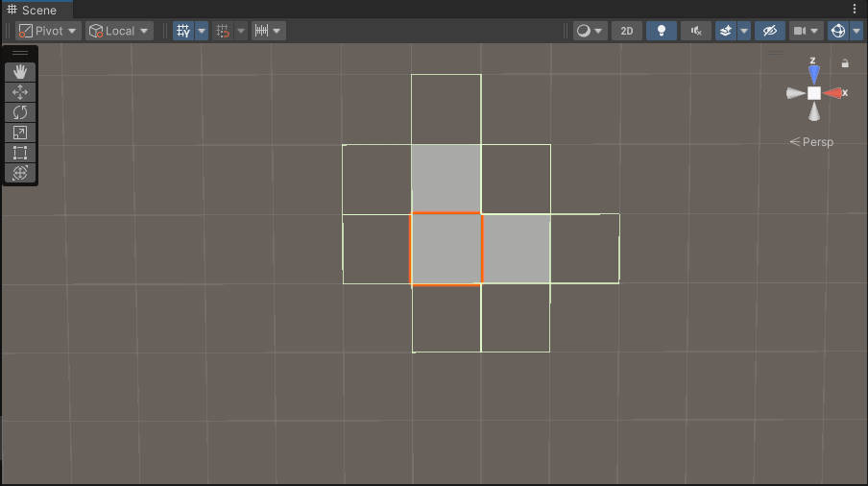
Task: Toggle hidden objects visibility eye icon
Action: (x=769, y=31)
